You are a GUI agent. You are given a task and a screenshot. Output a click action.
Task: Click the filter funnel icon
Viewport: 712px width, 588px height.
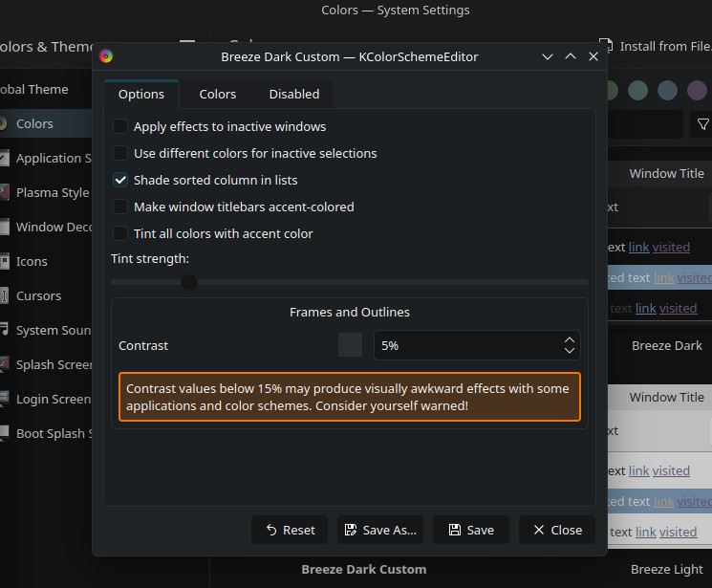coord(703,124)
